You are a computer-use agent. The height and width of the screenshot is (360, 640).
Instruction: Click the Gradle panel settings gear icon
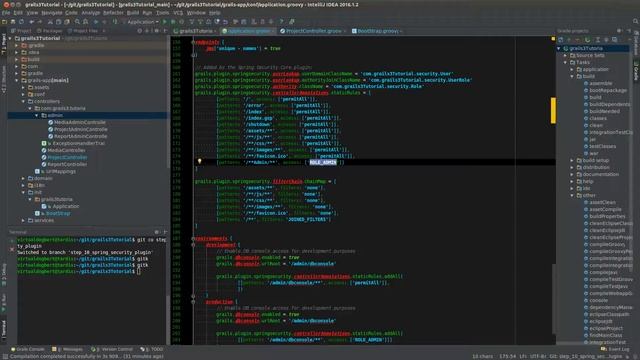click(620, 31)
